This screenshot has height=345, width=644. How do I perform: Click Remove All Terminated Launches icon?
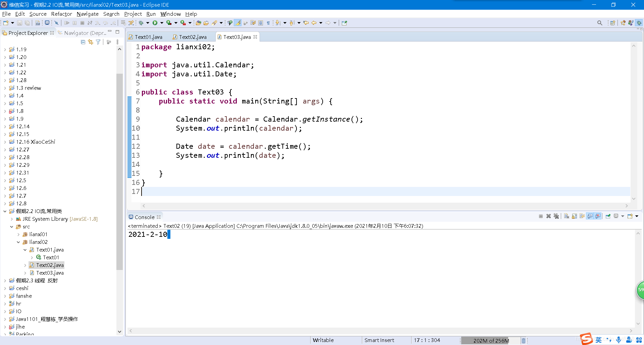tap(556, 216)
